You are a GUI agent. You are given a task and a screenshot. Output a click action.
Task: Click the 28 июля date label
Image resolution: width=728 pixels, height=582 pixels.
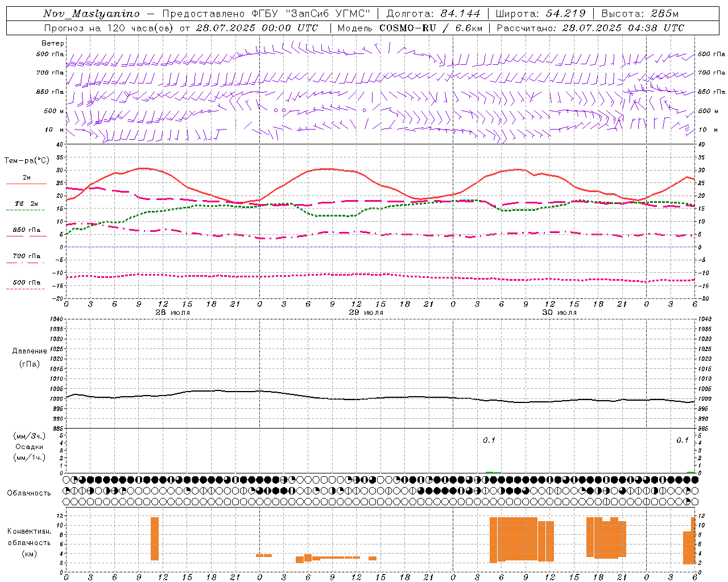[173, 313]
